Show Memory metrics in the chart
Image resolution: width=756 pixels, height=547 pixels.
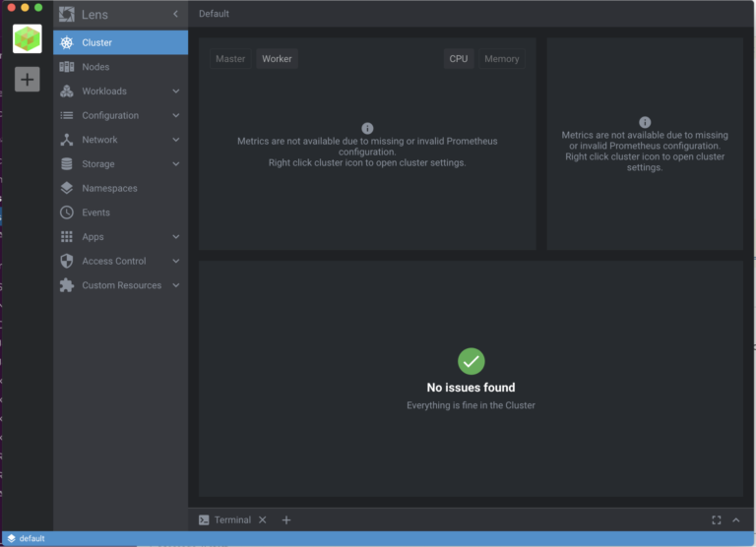pyautogui.click(x=501, y=59)
